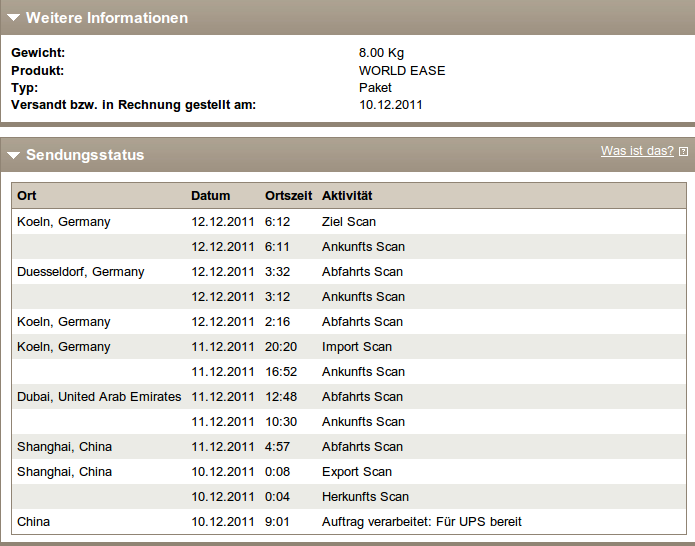Click 'Auftrag verarbeitet: Für UPS bereit' entry
The height and width of the screenshot is (546, 695).
[421, 522]
